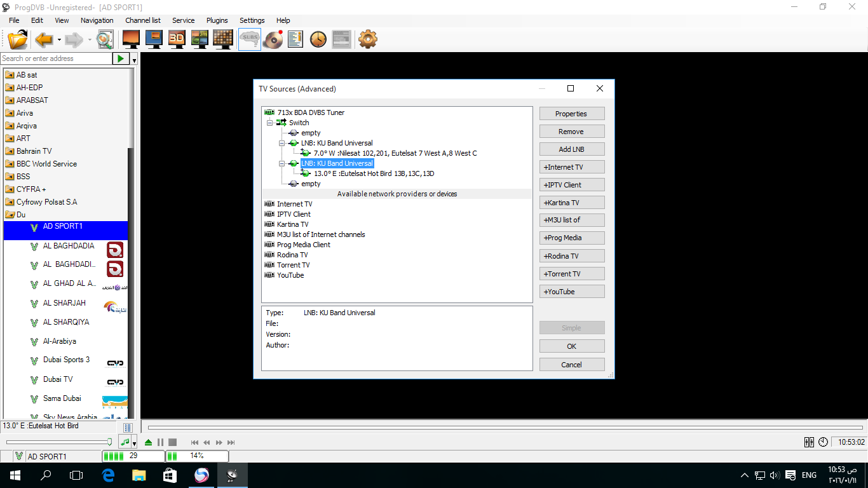868x488 pixels.
Task: Click the channel list vertical scrollbar
Action: tap(132, 243)
